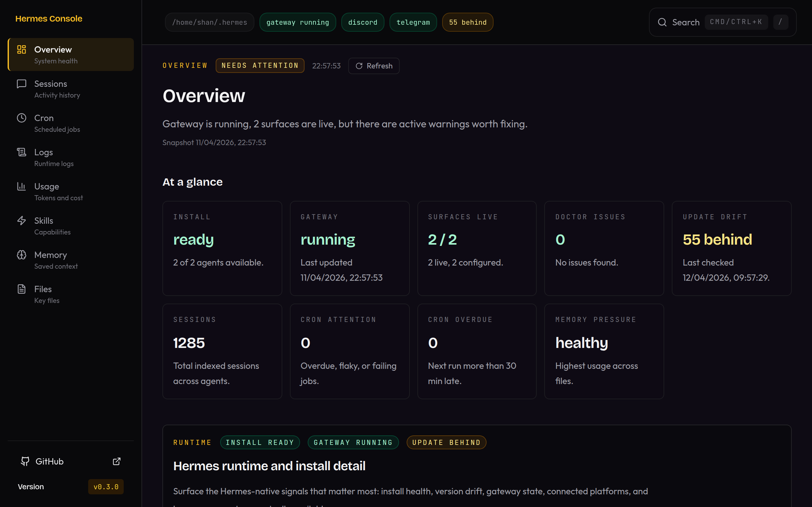Open the NEEDS ATTENTION status dropdown
This screenshot has width=812, height=507.
260,65
